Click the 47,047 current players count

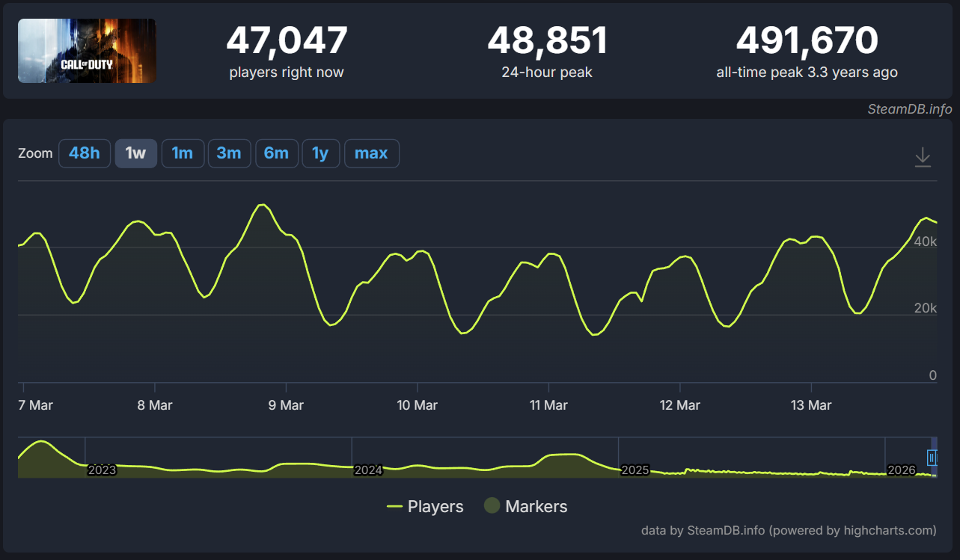click(287, 40)
